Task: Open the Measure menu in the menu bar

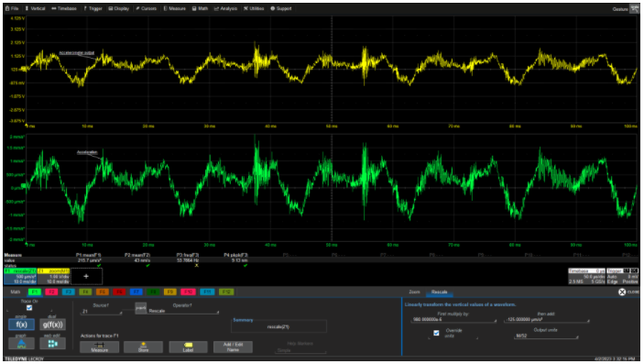Action: tap(175, 8)
